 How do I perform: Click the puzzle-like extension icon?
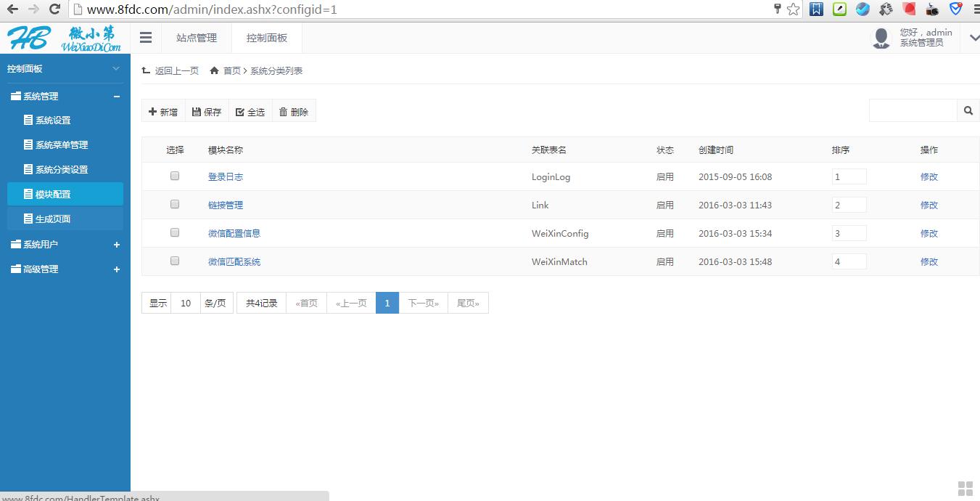886,9
